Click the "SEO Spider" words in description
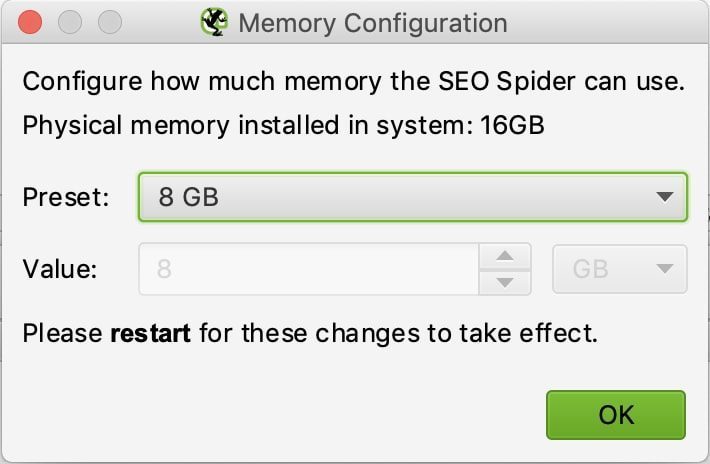 (x=507, y=82)
